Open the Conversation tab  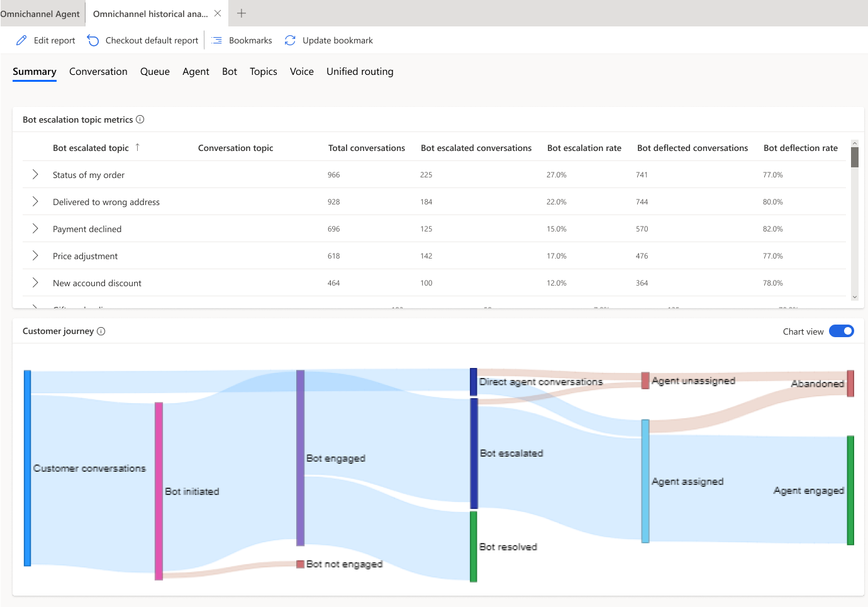tap(98, 72)
